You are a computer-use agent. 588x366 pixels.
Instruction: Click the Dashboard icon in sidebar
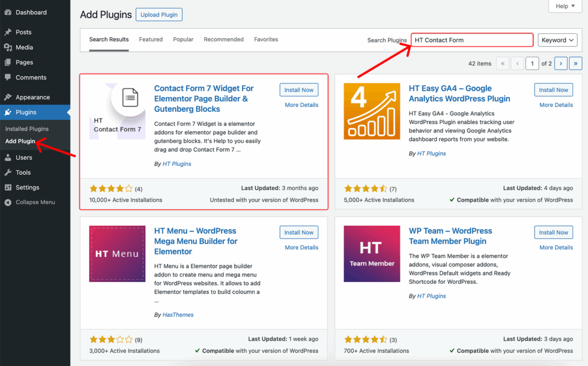(x=7, y=12)
